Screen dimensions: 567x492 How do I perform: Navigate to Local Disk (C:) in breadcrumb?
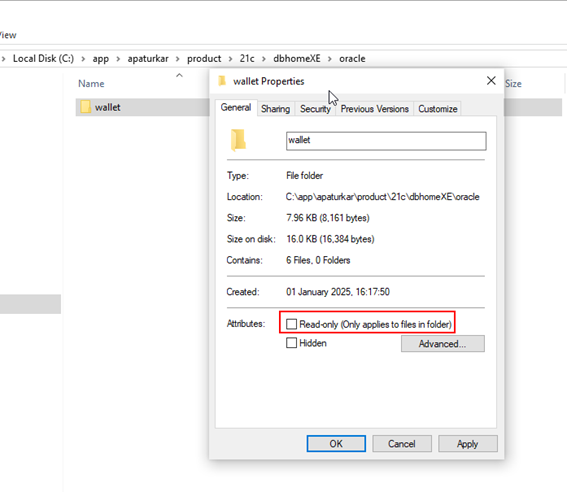[x=43, y=59]
